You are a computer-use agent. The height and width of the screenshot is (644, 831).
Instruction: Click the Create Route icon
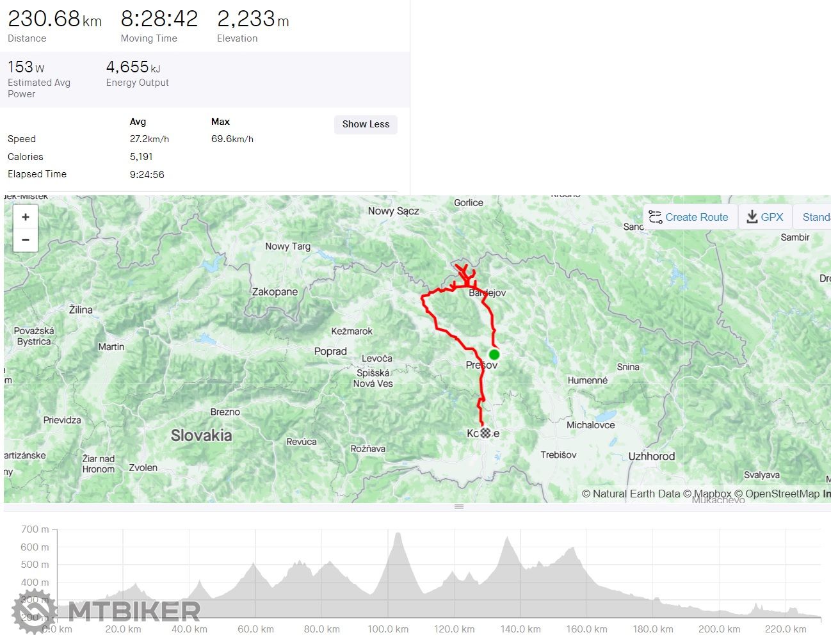point(655,217)
